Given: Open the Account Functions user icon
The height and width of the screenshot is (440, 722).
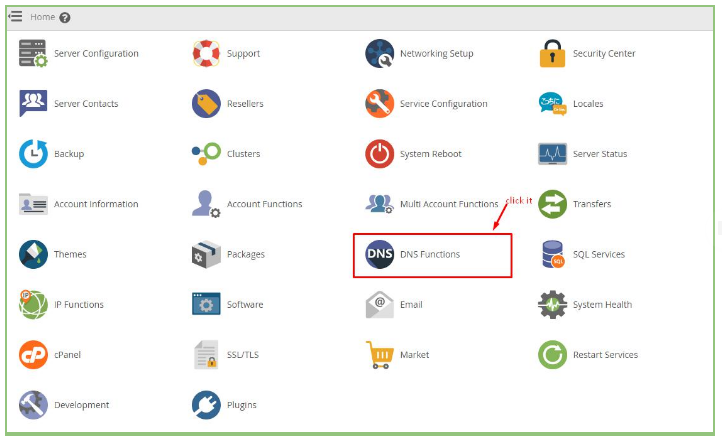Looking at the screenshot, I should click(206, 204).
